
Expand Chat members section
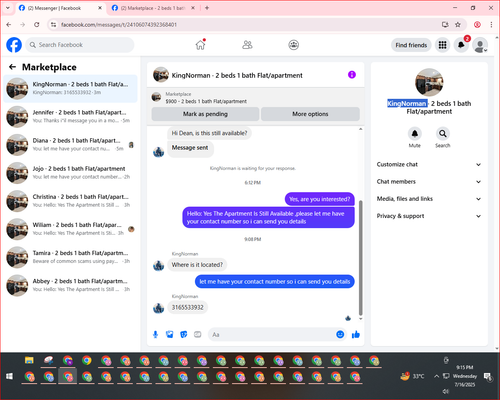point(429,182)
